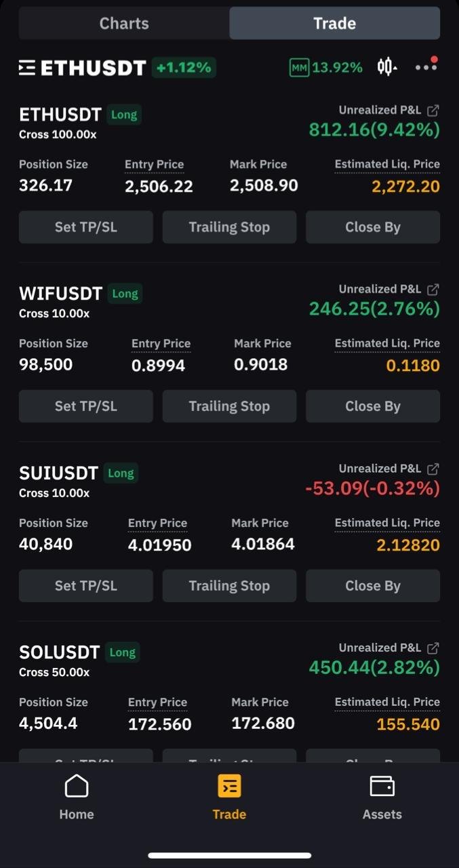Go to the Home tab
Viewport: 459px width, 868px height.
coord(77,797)
